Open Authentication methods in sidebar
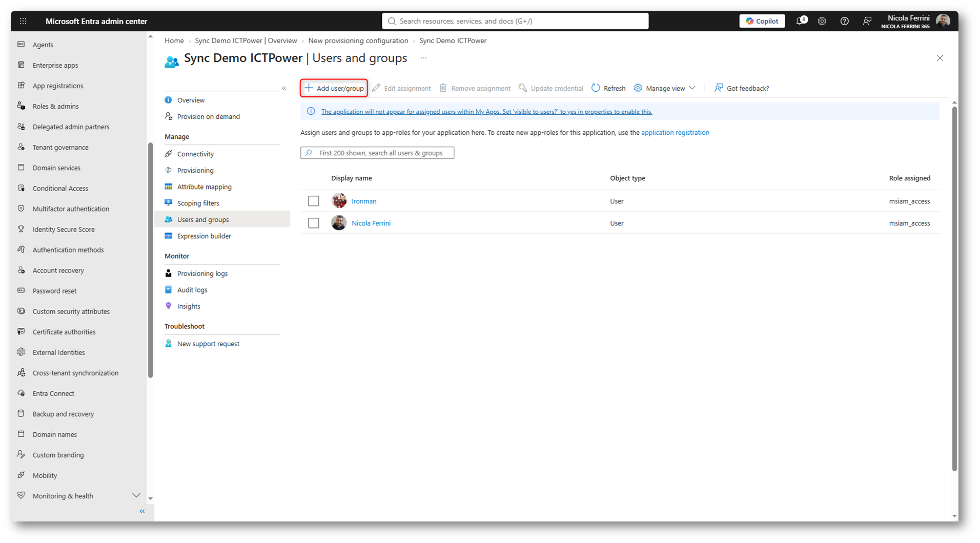The height and width of the screenshot is (543, 980). 68,249
